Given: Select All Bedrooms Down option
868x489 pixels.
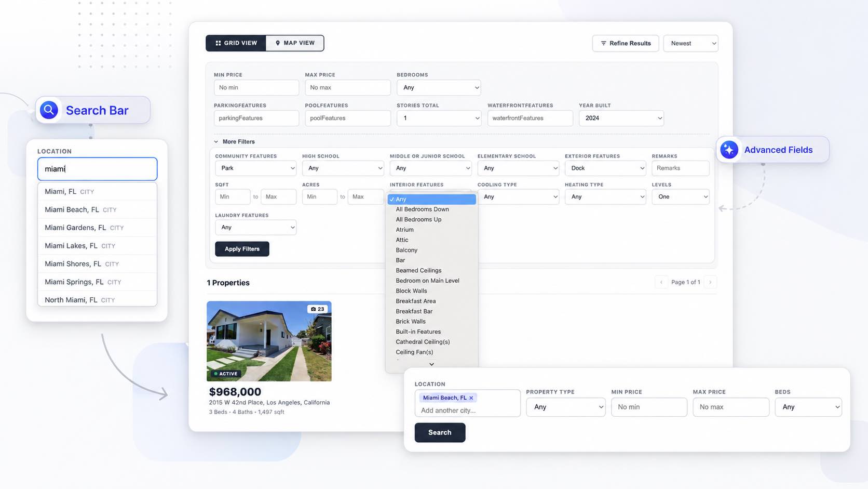Looking at the screenshot, I should (431, 209).
